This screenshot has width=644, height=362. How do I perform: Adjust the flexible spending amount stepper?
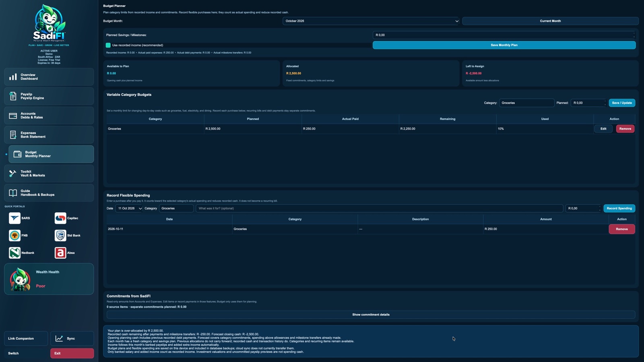[x=599, y=208]
